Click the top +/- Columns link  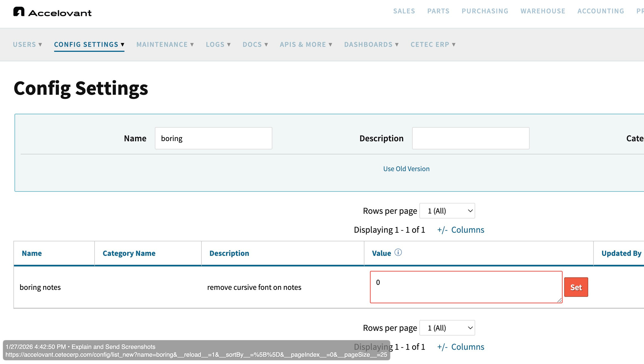[x=461, y=230]
